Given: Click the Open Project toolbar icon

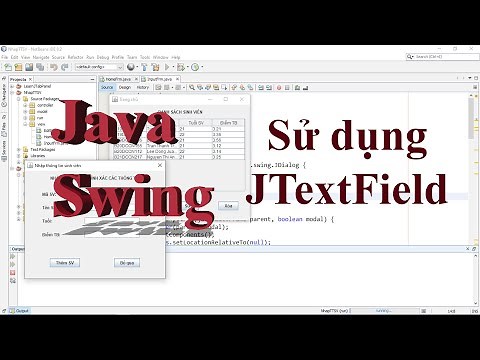Looking at the screenshot, I should tap(29, 67).
